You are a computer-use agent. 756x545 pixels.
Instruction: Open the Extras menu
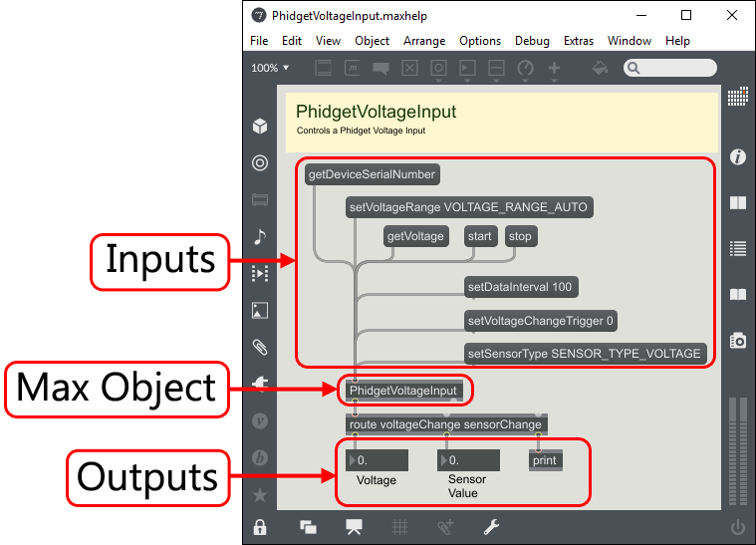[x=578, y=41]
